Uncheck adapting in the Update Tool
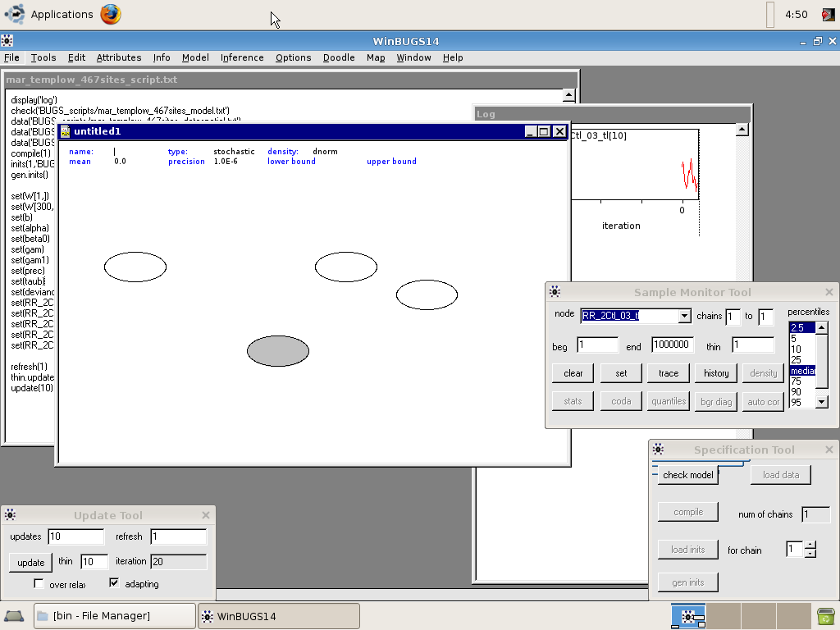This screenshot has height=630, width=840. pos(113,583)
